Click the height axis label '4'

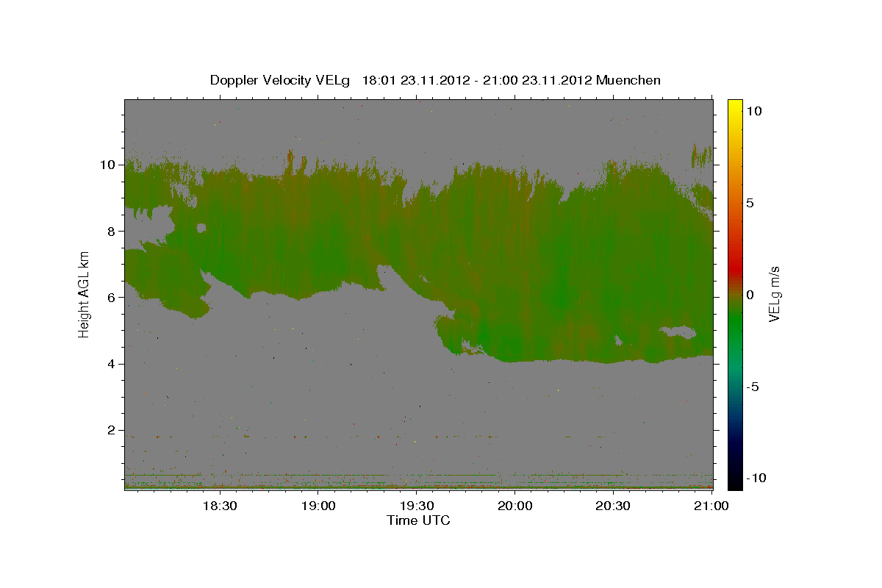(x=110, y=364)
